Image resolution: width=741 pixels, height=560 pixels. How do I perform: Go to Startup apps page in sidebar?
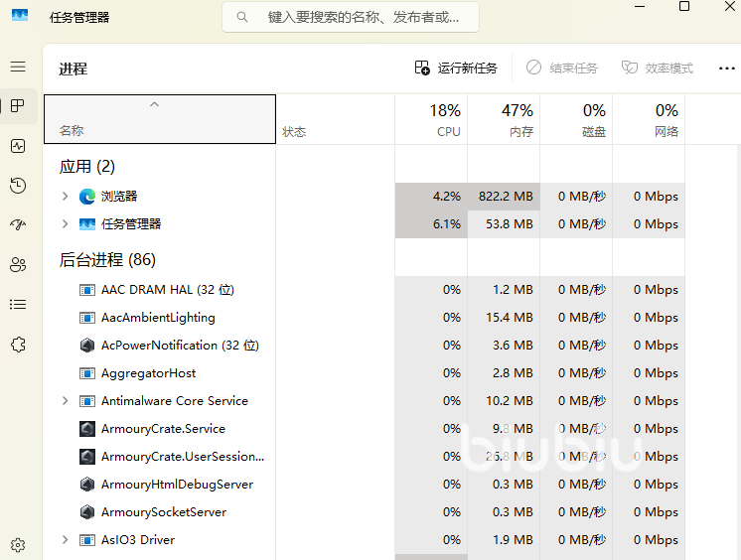click(18, 225)
